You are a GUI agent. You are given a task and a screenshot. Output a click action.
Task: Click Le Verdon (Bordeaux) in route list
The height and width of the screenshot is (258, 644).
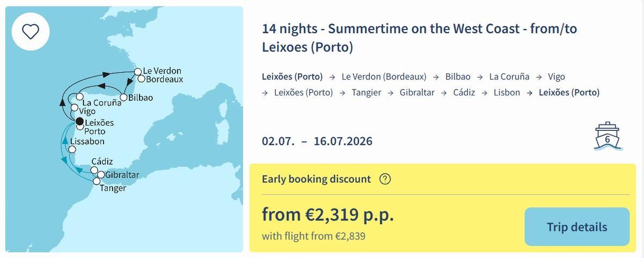(x=384, y=77)
